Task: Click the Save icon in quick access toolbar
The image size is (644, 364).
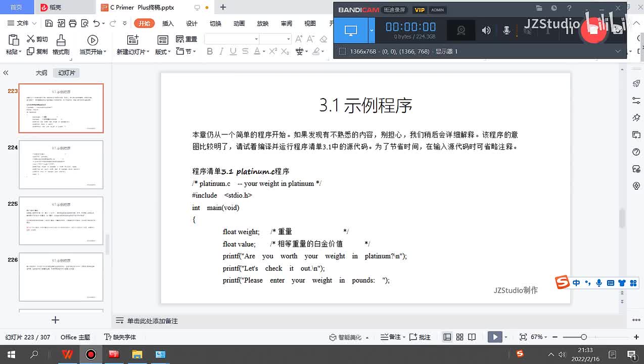Action: coord(49,23)
